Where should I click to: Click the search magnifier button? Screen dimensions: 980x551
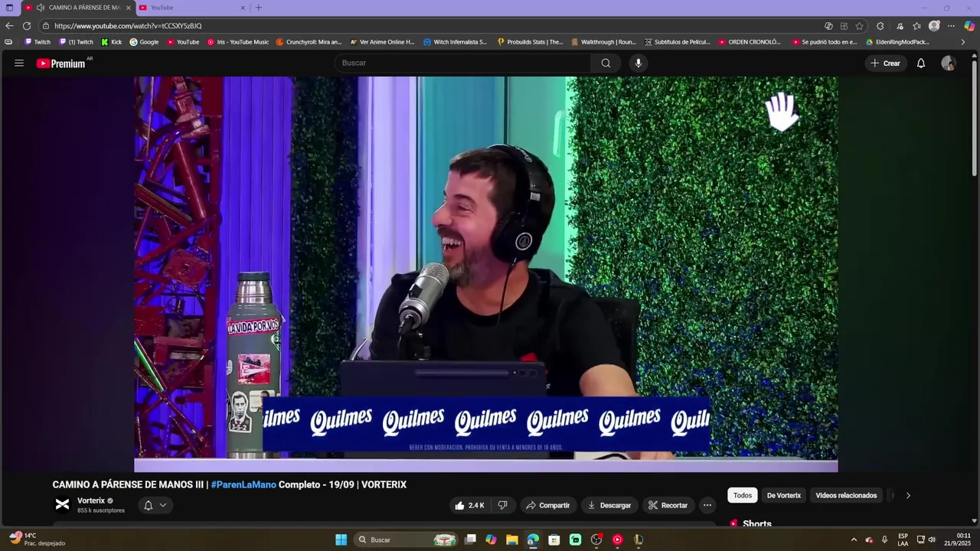point(606,63)
